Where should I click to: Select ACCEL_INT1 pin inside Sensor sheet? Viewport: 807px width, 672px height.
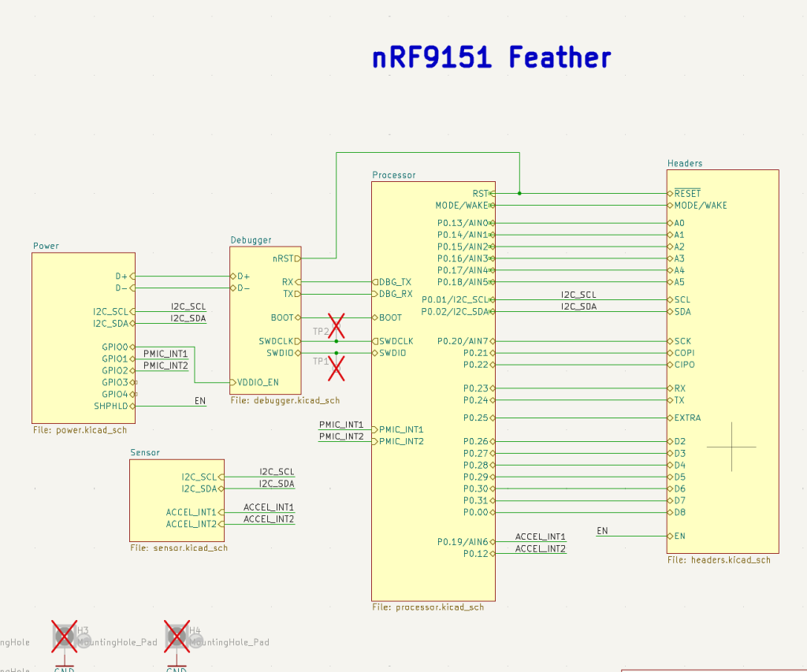point(195,512)
